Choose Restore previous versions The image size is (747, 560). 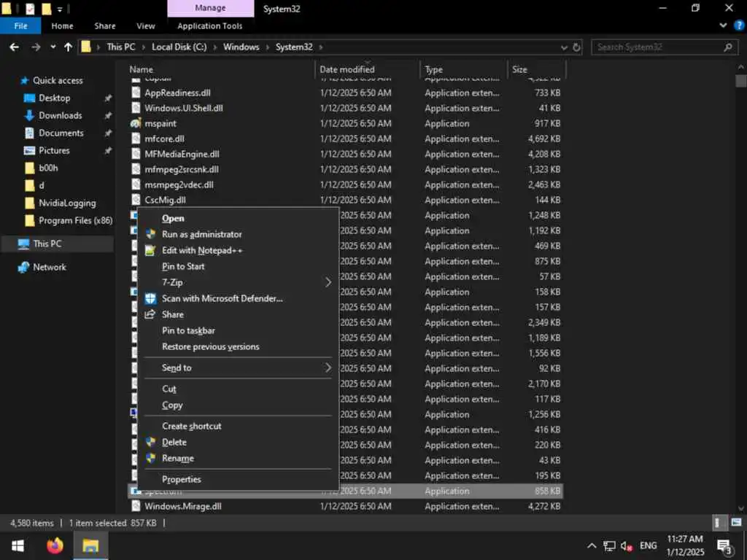point(211,347)
